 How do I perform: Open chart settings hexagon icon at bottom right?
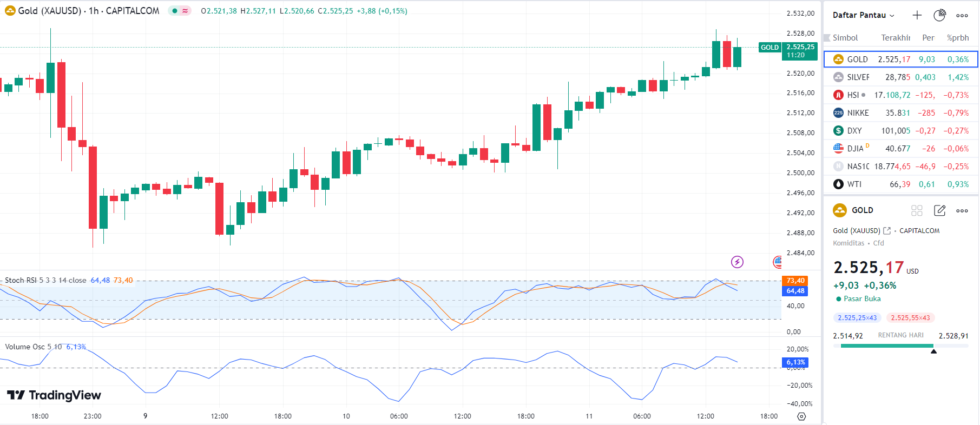click(801, 416)
